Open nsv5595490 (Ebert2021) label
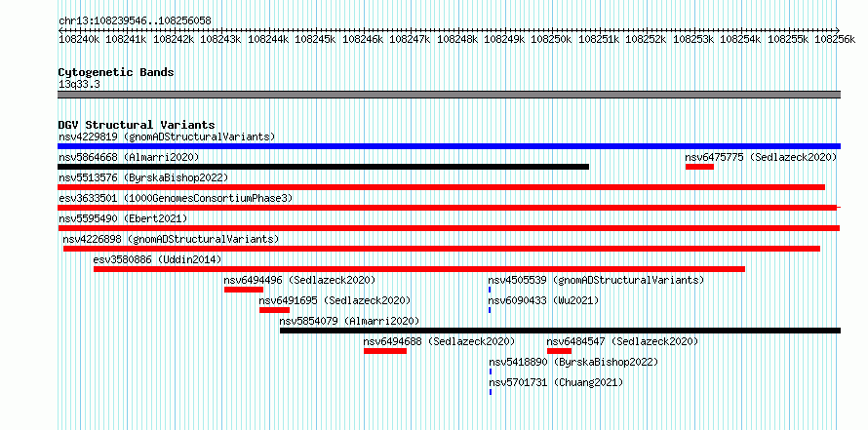This screenshot has width=868, height=430. click(x=123, y=218)
